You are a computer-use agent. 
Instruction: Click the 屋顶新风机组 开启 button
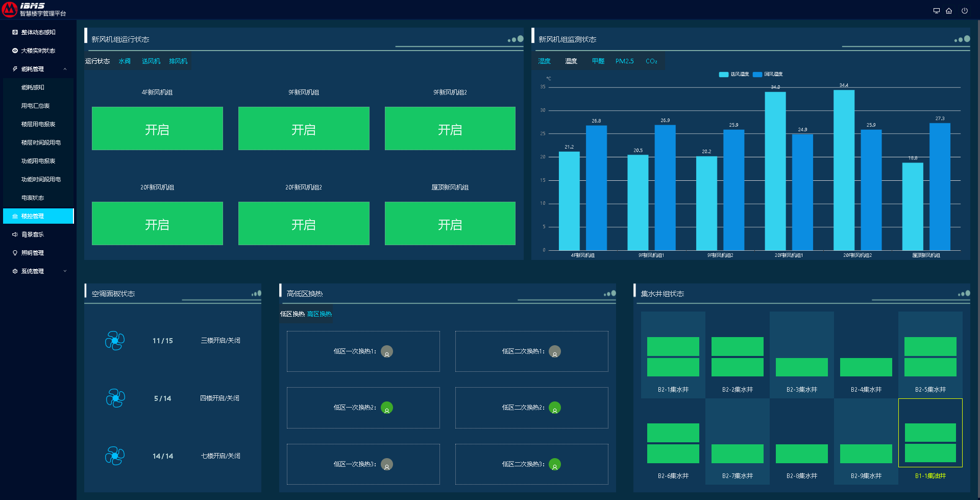pyautogui.click(x=450, y=224)
